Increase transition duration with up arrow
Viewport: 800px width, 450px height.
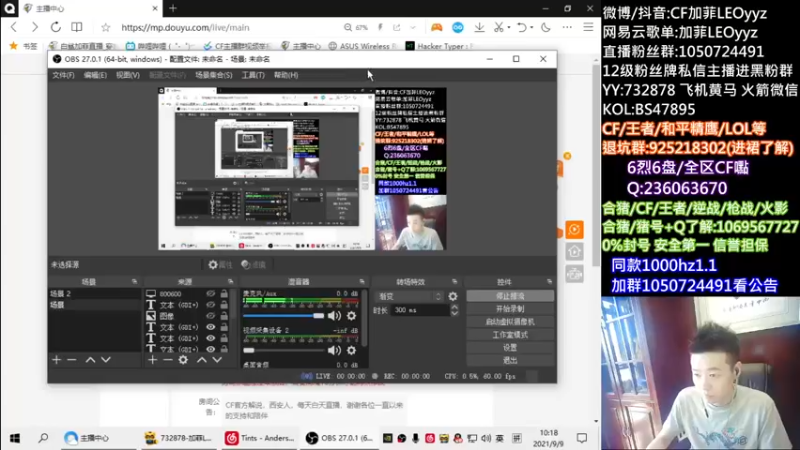point(455,307)
